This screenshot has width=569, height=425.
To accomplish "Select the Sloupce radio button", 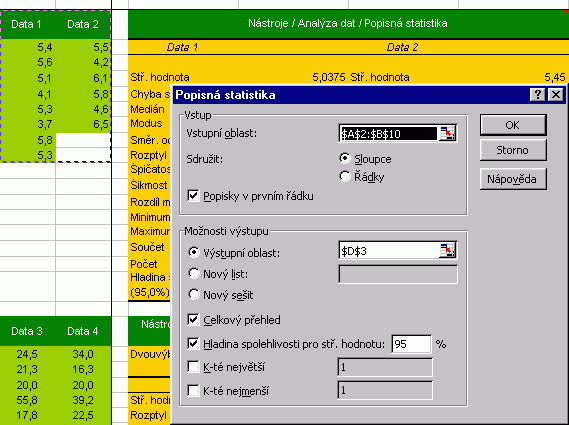I will coord(345,159).
